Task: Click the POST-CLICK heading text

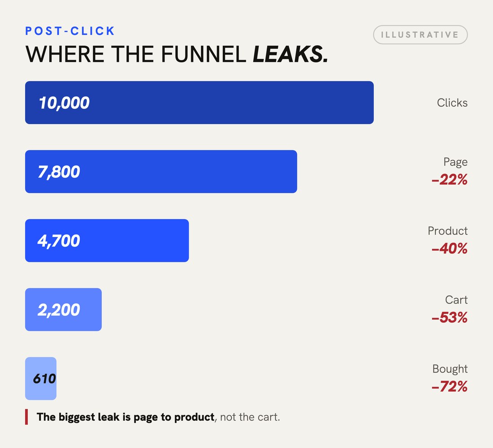Action: tap(70, 31)
